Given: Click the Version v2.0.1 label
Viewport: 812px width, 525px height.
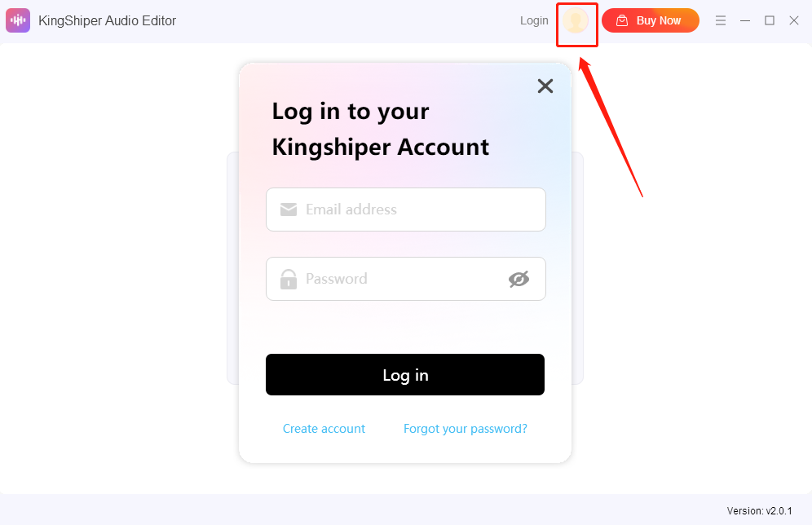Looking at the screenshot, I should 759,511.
